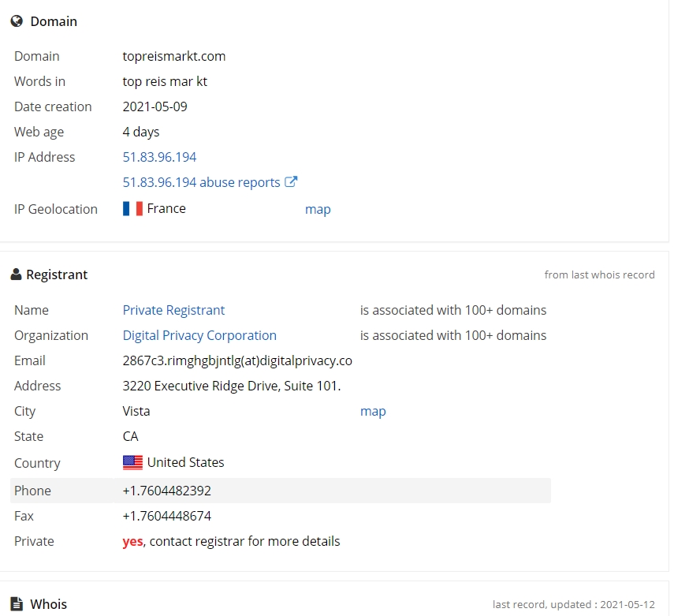Screen dimensions: 674x616
Task: Open 51.83.96.194 abuse reports link
Action: [x=201, y=182]
